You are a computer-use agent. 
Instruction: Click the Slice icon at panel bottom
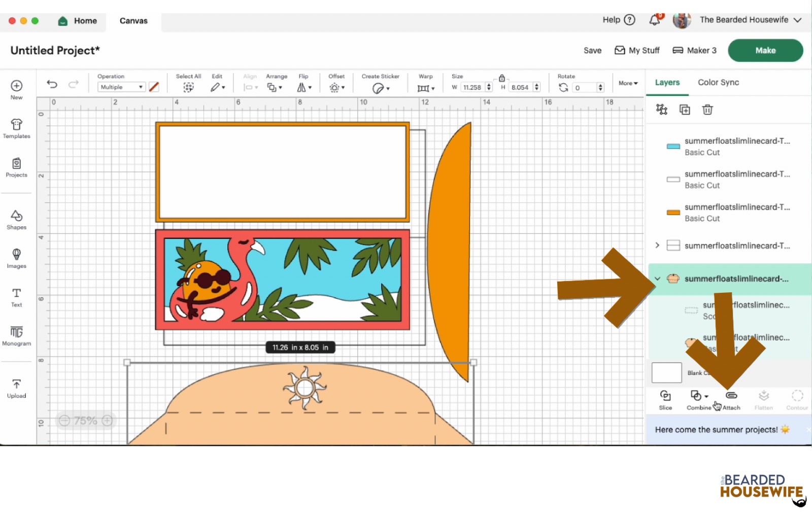tap(665, 399)
